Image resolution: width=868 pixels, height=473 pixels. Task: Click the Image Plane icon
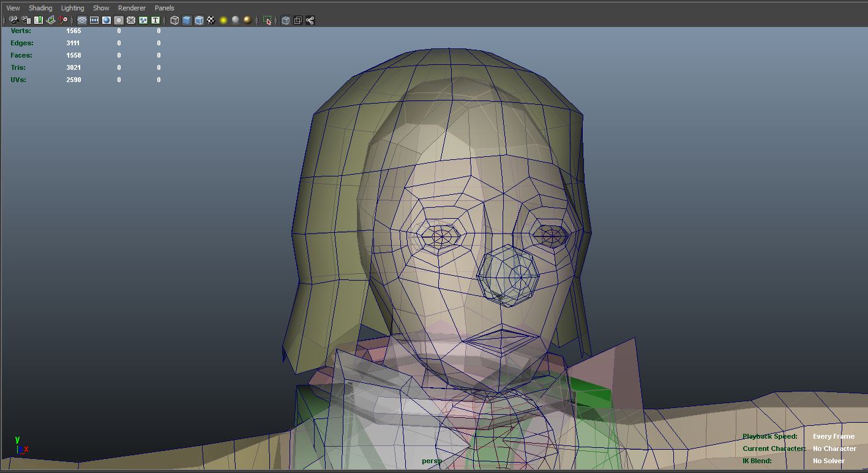51,20
